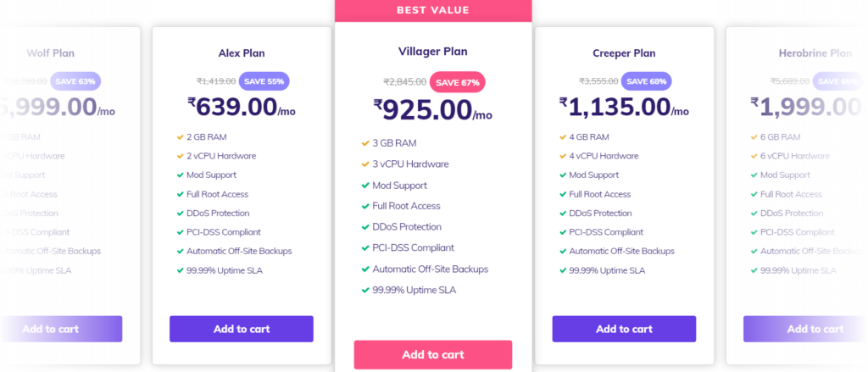
Task: Add the Alex Plan to cart
Action: tap(242, 329)
